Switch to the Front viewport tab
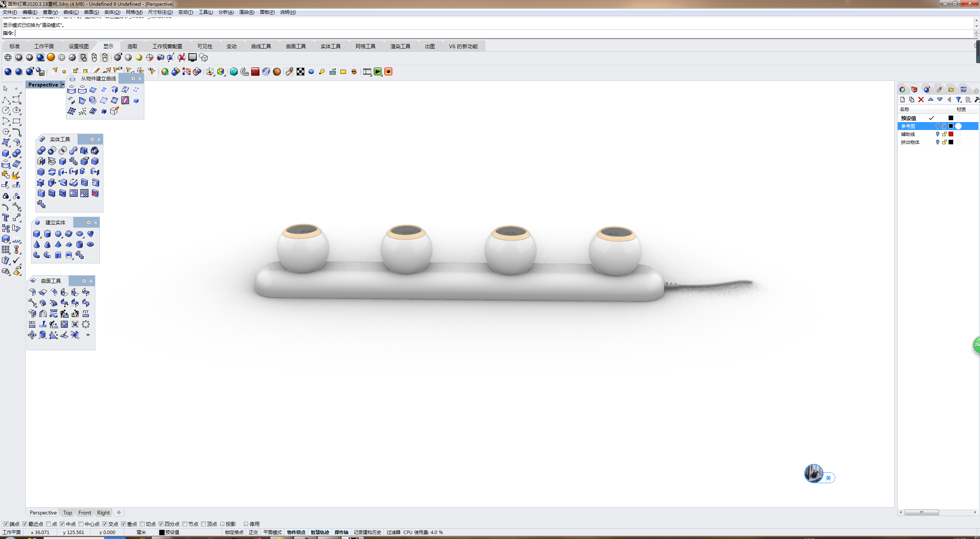 [x=85, y=513]
